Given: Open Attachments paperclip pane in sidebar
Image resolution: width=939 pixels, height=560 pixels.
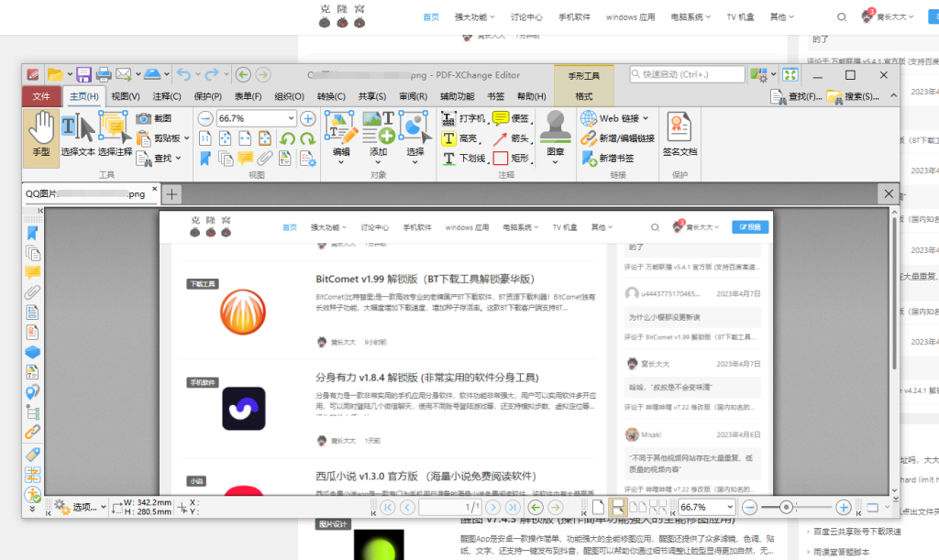Looking at the screenshot, I should 32,292.
